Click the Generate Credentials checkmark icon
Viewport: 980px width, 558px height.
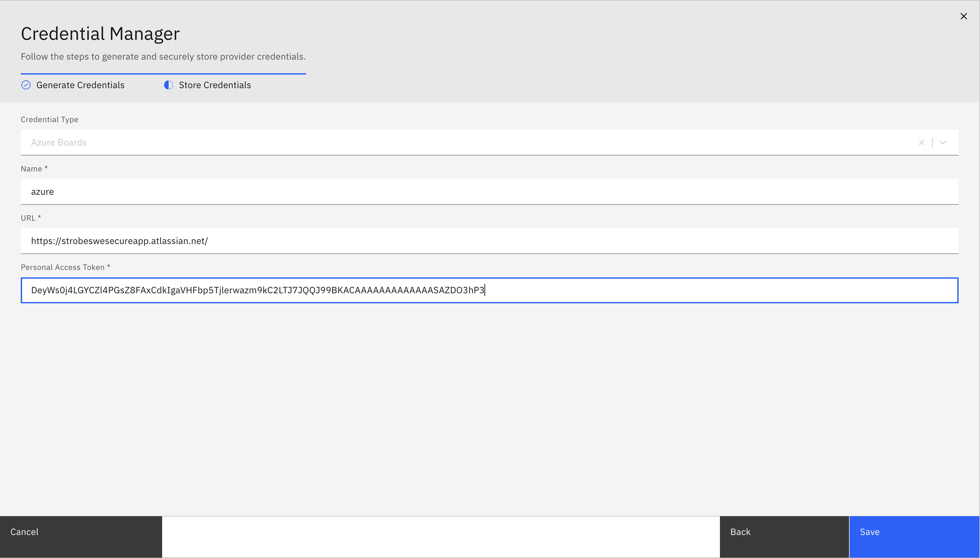click(x=26, y=85)
